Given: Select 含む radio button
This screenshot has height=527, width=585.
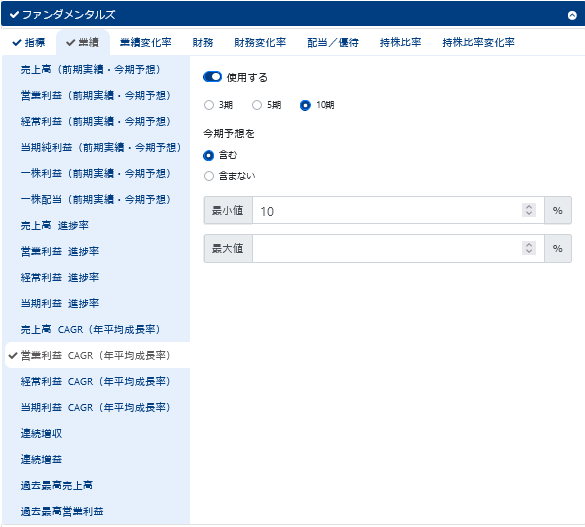Looking at the screenshot, I should pos(209,155).
